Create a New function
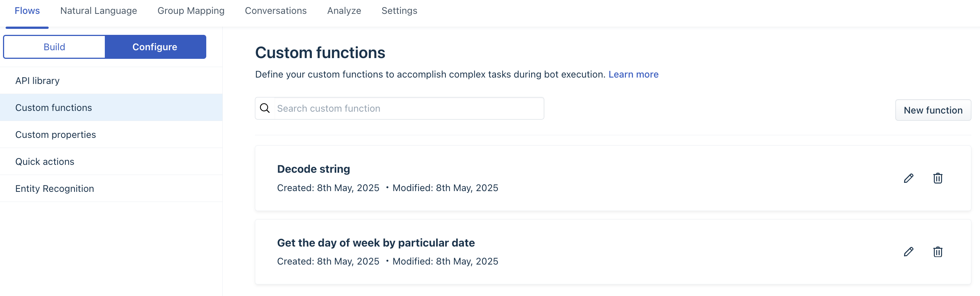This screenshot has height=296, width=980. (x=933, y=110)
